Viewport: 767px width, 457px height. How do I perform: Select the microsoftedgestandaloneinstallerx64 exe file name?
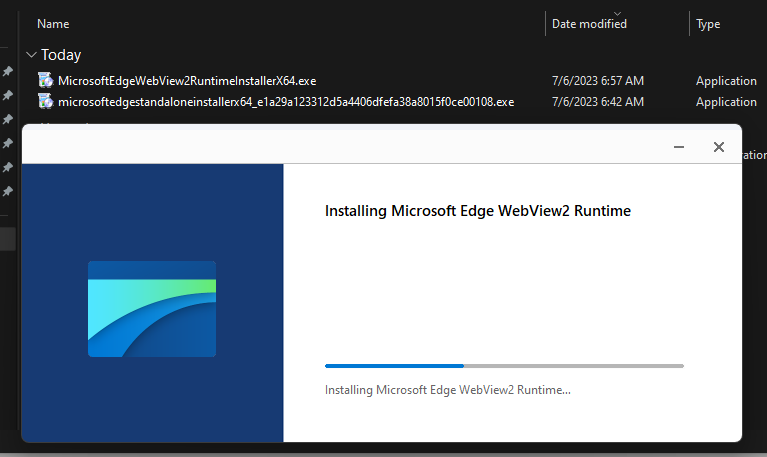[x=286, y=102]
